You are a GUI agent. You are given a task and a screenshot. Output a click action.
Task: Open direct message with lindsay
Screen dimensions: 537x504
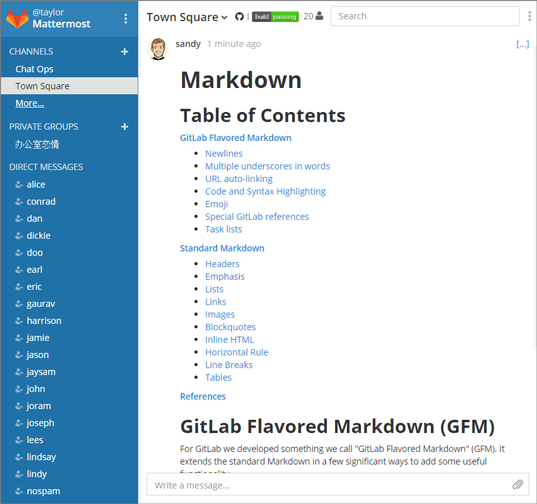[41, 457]
